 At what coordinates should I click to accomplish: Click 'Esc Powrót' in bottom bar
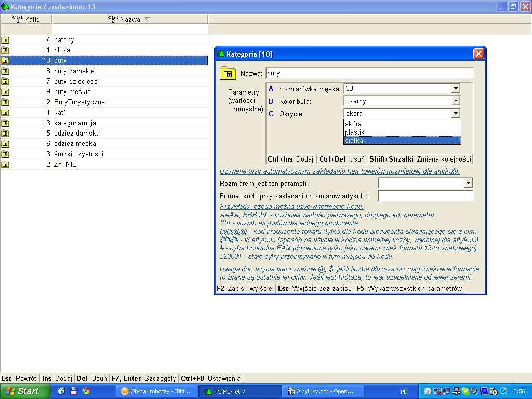pos(19,378)
